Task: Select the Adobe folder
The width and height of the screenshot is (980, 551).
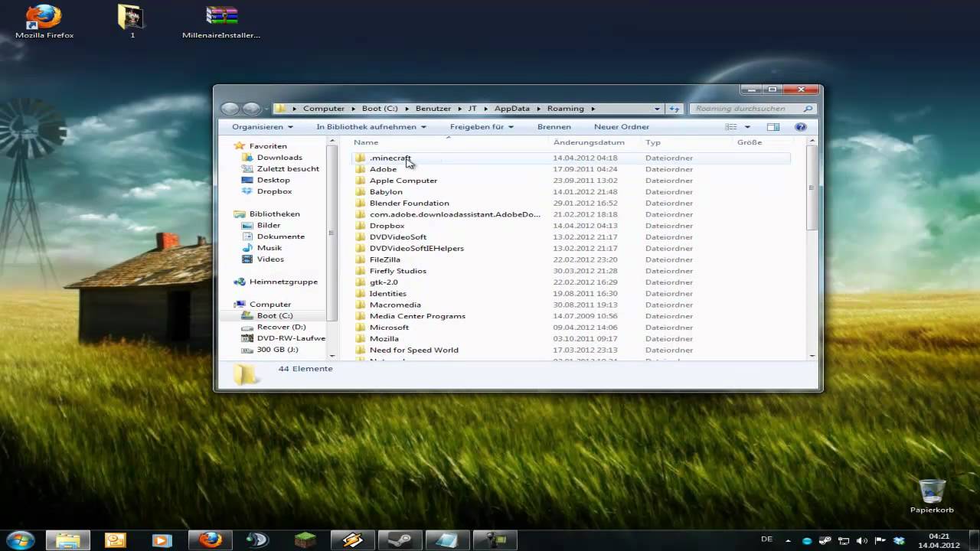Action: 383,169
